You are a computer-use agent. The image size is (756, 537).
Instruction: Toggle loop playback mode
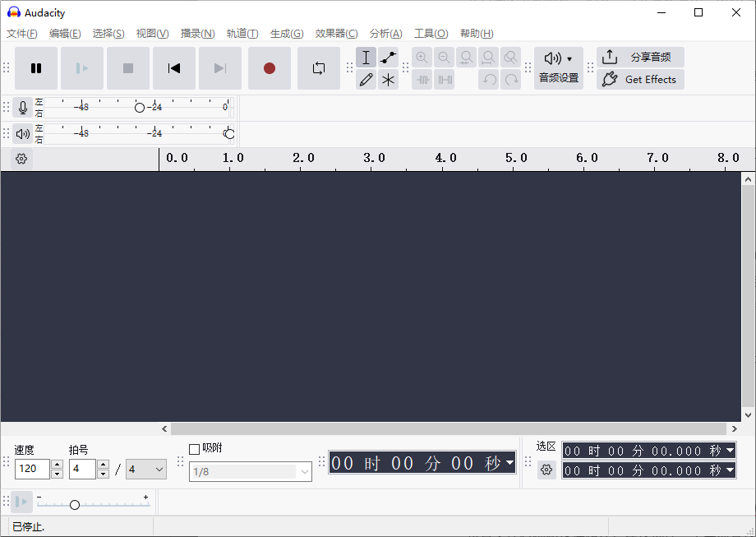[x=319, y=68]
